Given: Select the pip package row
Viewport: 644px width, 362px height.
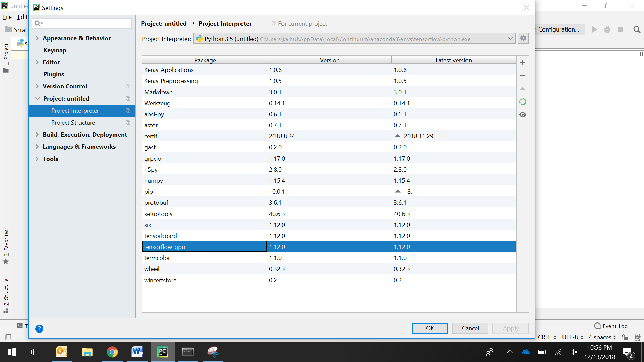Looking at the screenshot, I should [x=329, y=192].
